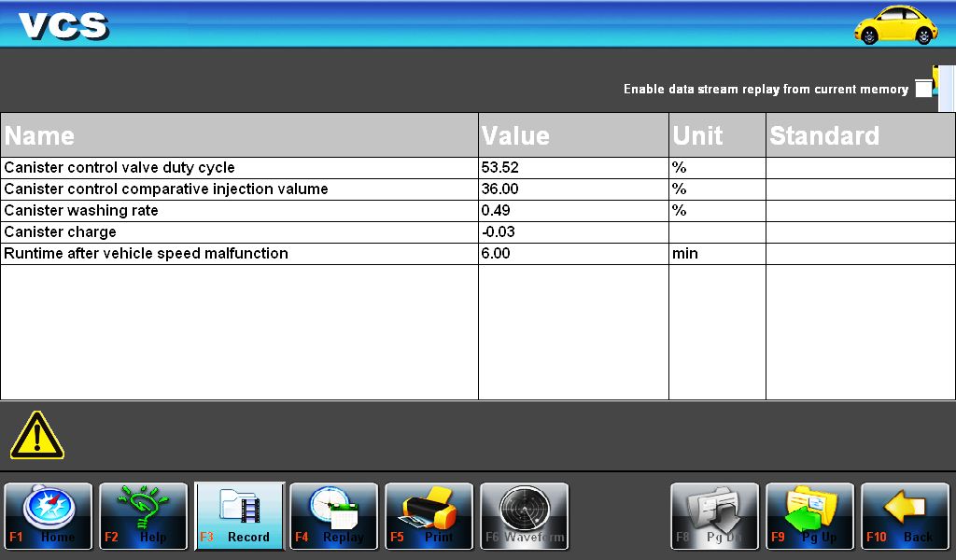
Task: Open the F6 Waveform view
Action: (x=525, y=516)
